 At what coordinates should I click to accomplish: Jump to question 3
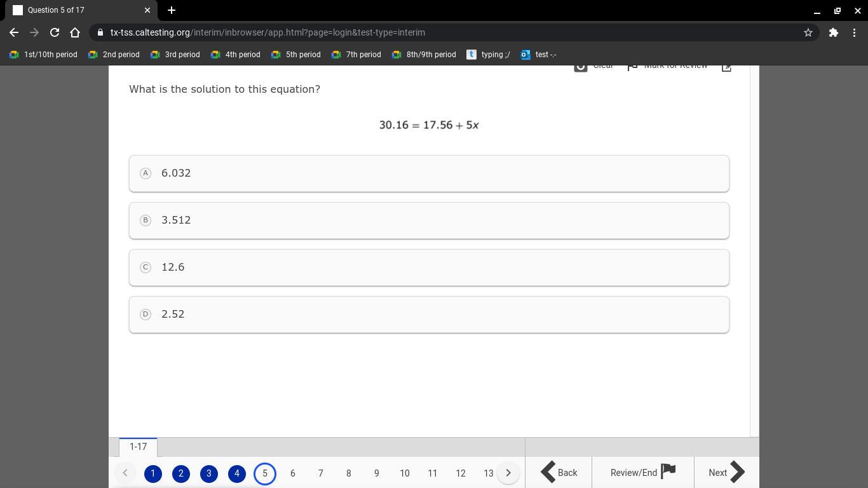209,473
